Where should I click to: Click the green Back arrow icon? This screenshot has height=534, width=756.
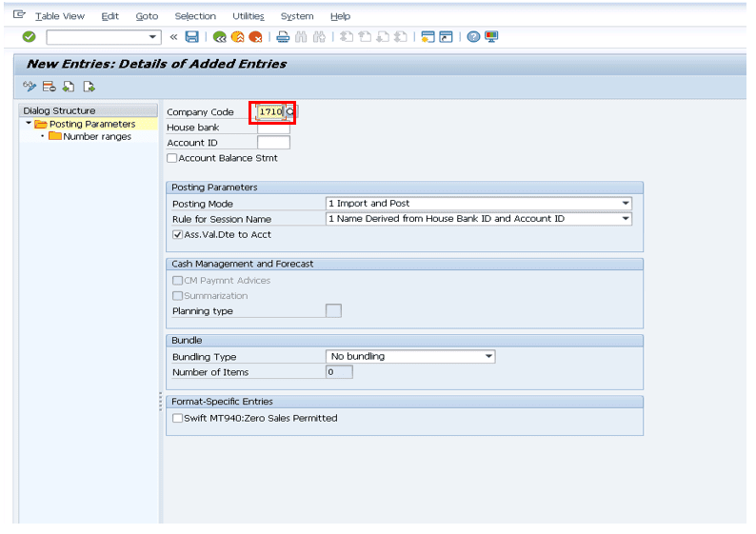click(x=220, y=37)
